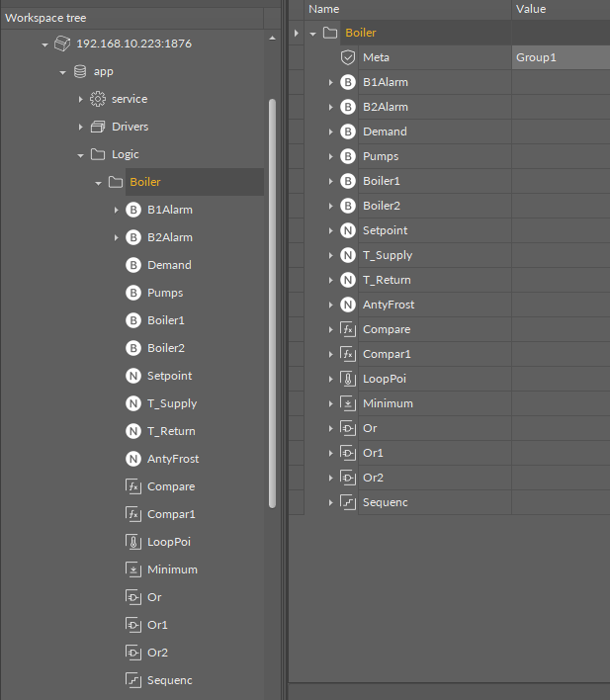Click the Minimum block icon in right panel

tap(347, 403)
